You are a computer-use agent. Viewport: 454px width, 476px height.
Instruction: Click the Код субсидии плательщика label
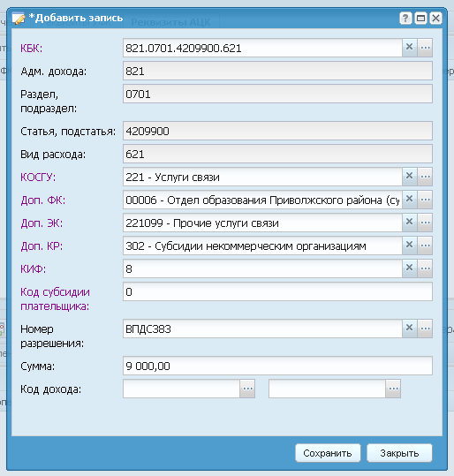point(55,299)
